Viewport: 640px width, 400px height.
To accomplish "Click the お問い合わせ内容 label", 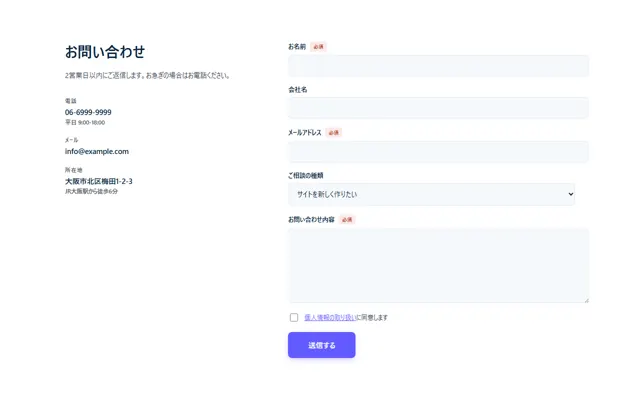I will [x=311, y=220].
